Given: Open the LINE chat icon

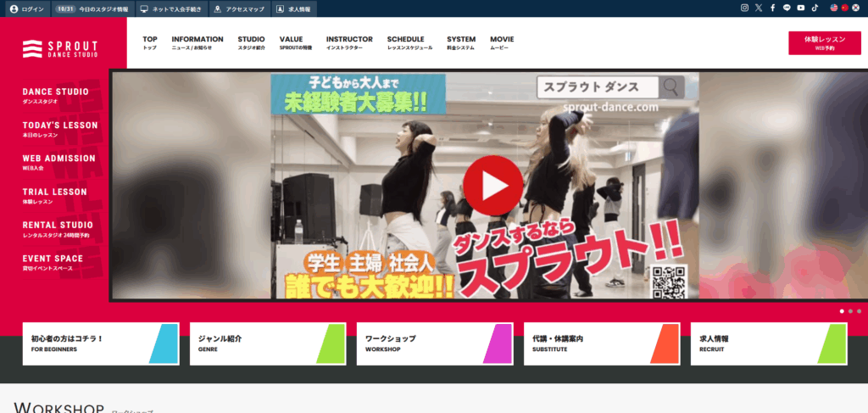Looking at the screenshot, I should coord(787,8).
